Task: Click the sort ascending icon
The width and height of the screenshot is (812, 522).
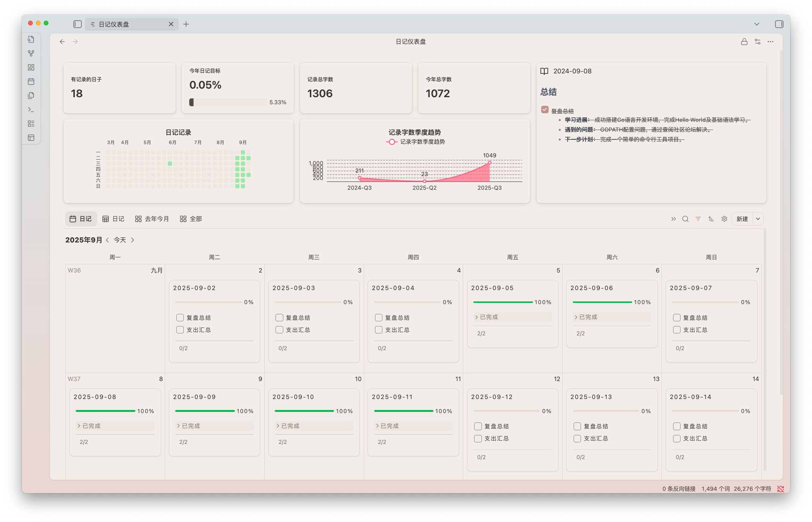Action: 711,219
